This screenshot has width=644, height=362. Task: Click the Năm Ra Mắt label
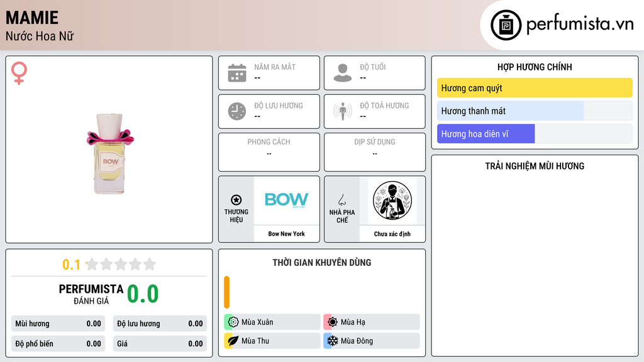point(275,67)
